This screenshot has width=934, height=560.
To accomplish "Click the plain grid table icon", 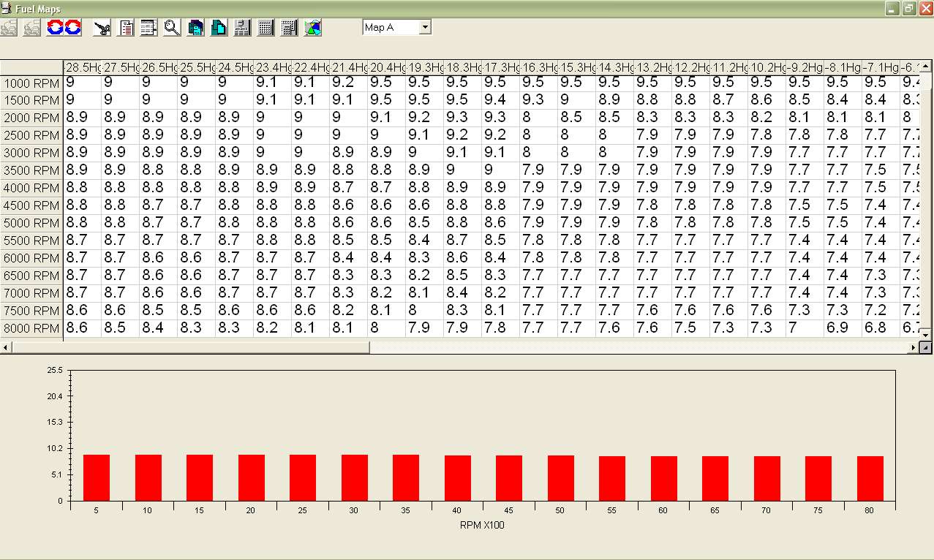I will pos(265,28).
